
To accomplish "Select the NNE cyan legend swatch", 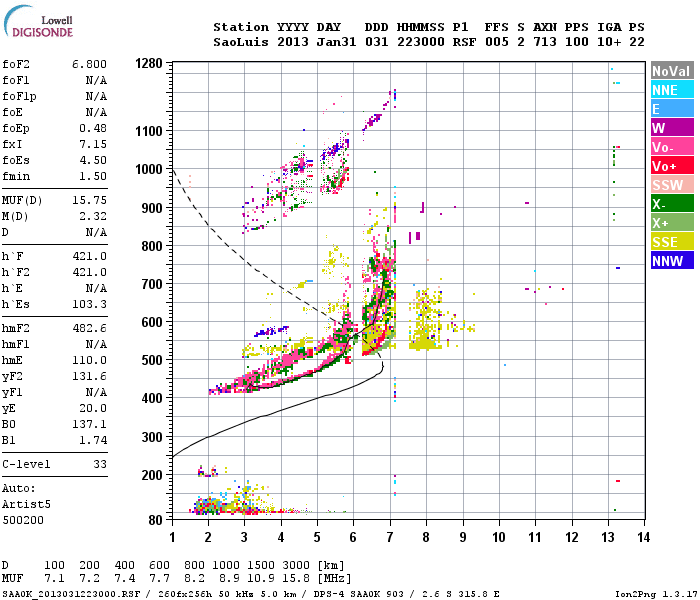I will (x=672, y=90).
